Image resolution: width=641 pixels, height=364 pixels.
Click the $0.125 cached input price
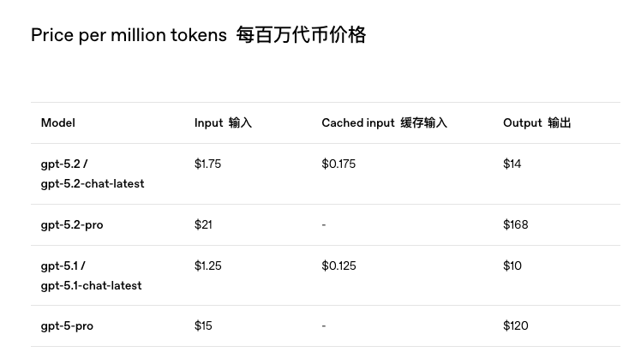pyautogui.click(x=338, y=266)
